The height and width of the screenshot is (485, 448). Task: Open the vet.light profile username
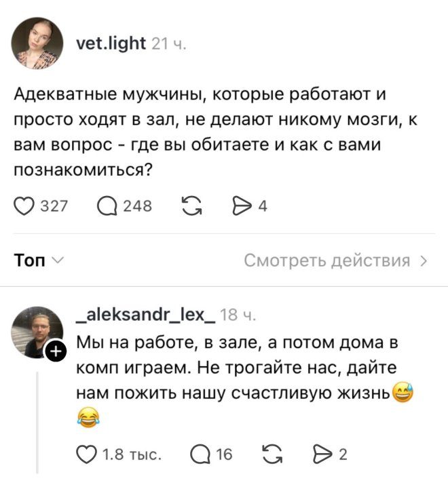tap(111, 43)
